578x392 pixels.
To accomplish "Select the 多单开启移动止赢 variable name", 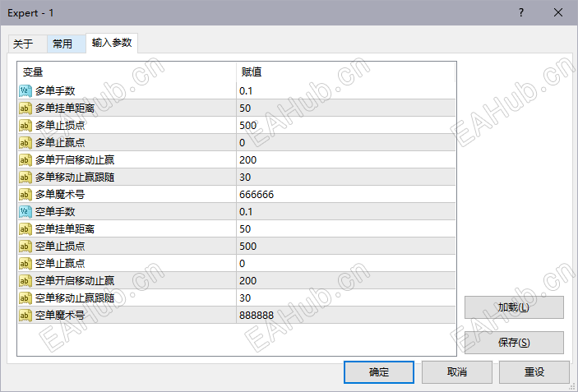I will coord(75,160).
